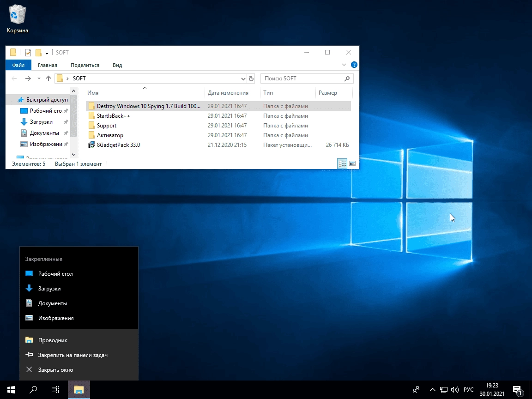Click navigation pane scrollbar up arrow
The height and width of the screenshot is (399, 532).
click(73, 91)
